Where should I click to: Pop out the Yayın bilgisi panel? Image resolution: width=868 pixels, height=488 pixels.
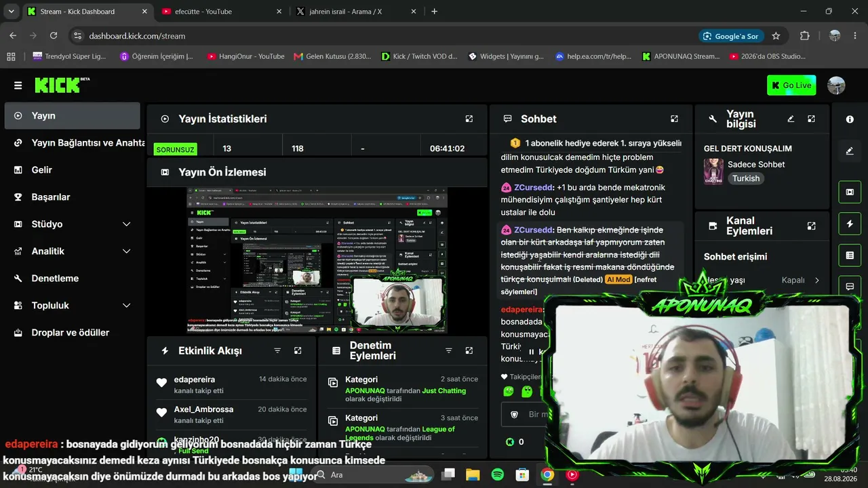pyautogui.click(x=811, y=119)
